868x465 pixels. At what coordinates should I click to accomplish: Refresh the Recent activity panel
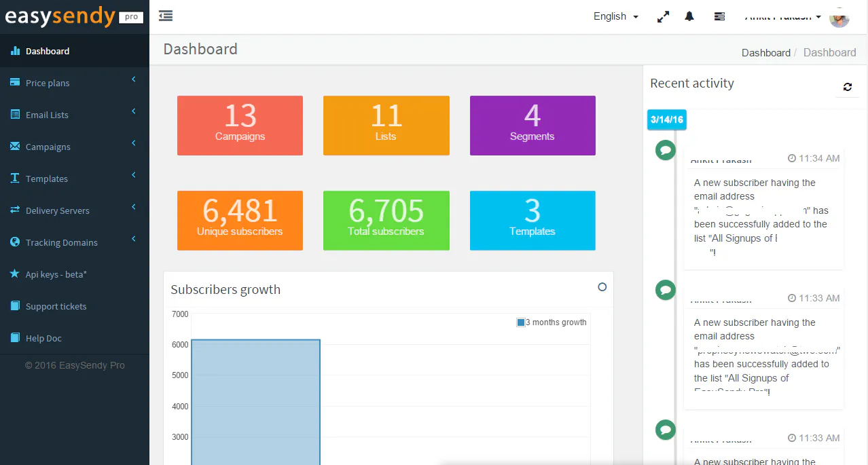tap(847, 87)
